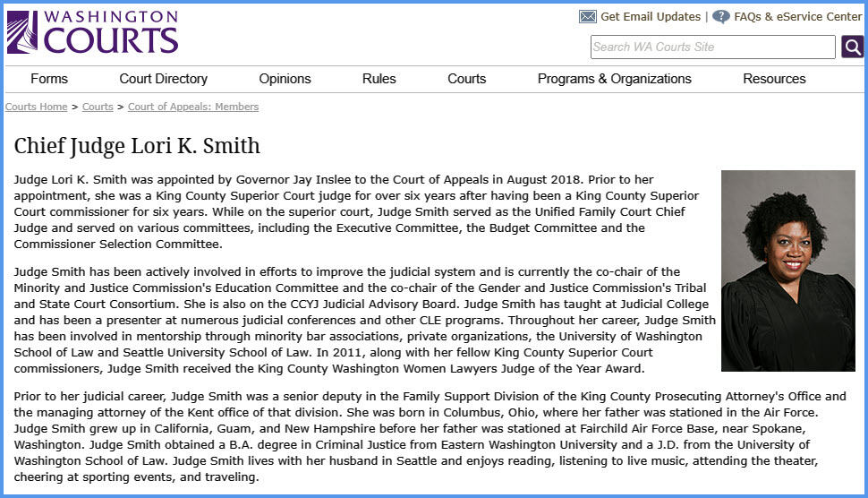This screenshot has height=498, width=868.
Task: Click the Chief Judge Lori K. Smith heading
Action: 137,145
